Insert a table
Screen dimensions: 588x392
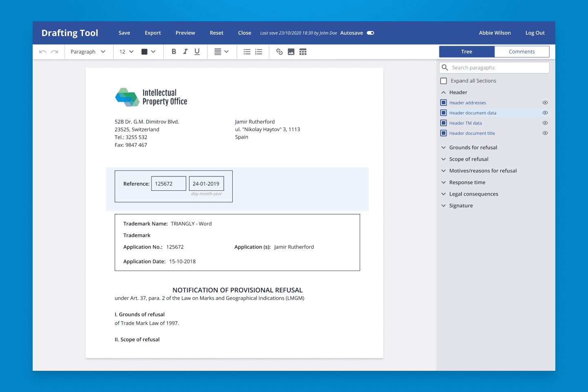click(x=303, y=52)
